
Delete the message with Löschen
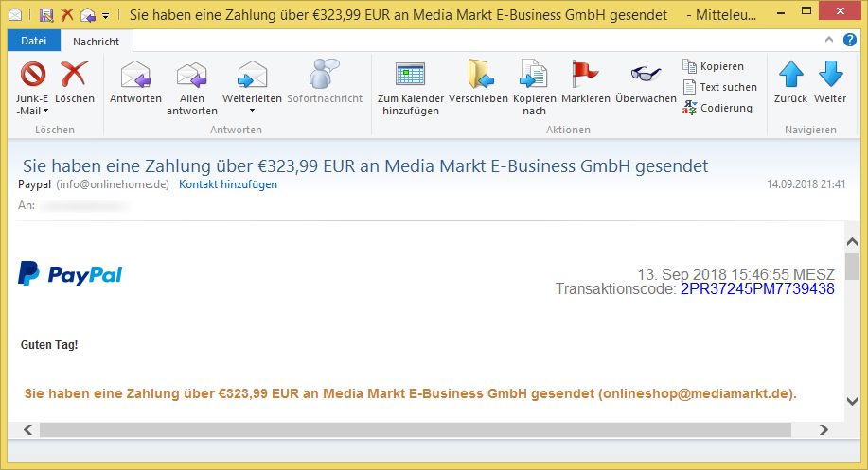tap(74, 82)
